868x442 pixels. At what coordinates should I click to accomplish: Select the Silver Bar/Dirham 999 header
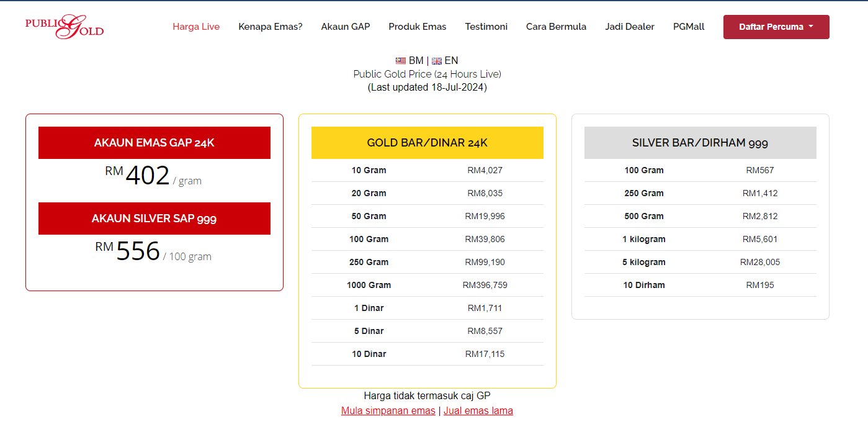coord(700,143)
